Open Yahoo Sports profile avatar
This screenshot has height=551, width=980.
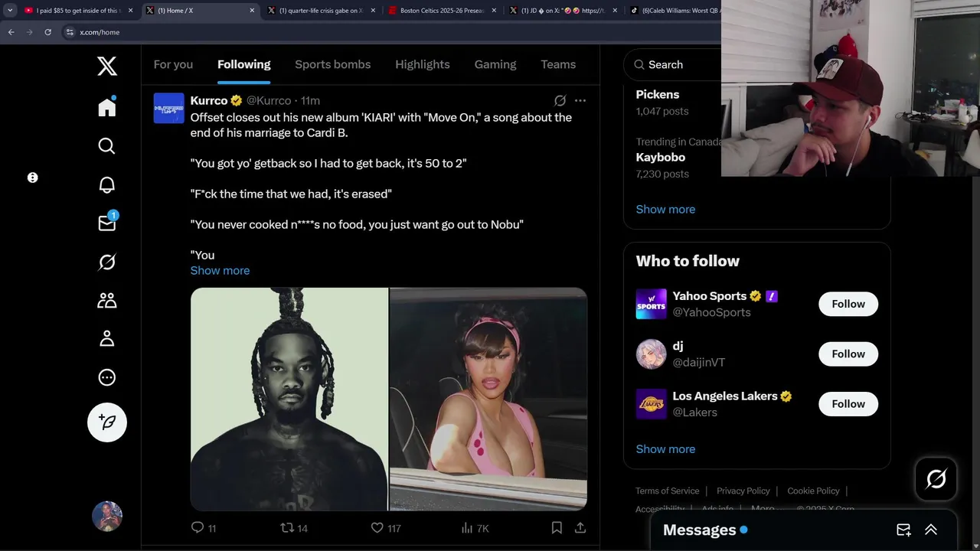651,304
